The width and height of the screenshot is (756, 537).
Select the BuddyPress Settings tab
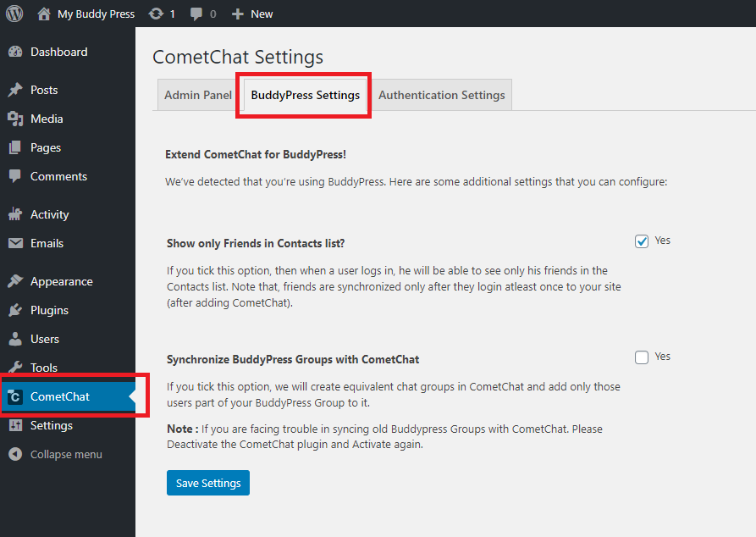coord(306,95)
